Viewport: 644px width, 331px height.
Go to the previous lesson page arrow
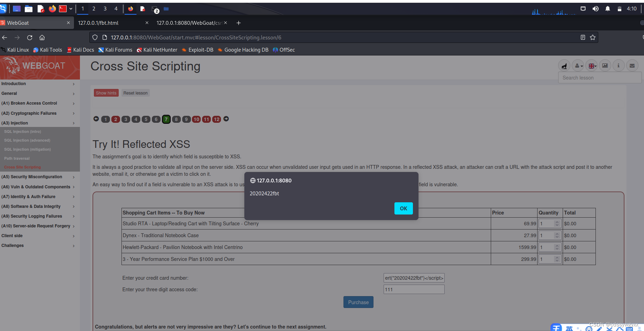point(96,119)
